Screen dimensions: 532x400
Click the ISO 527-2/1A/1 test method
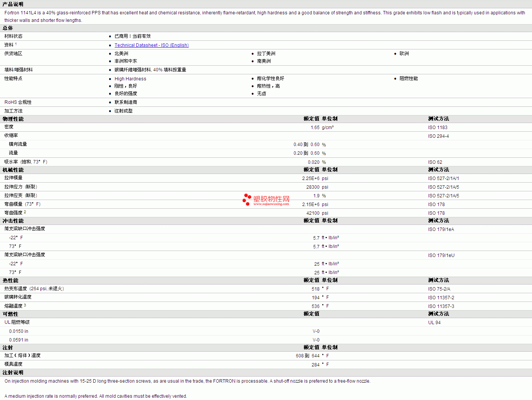pyautogui.click(x=443, y=178)
